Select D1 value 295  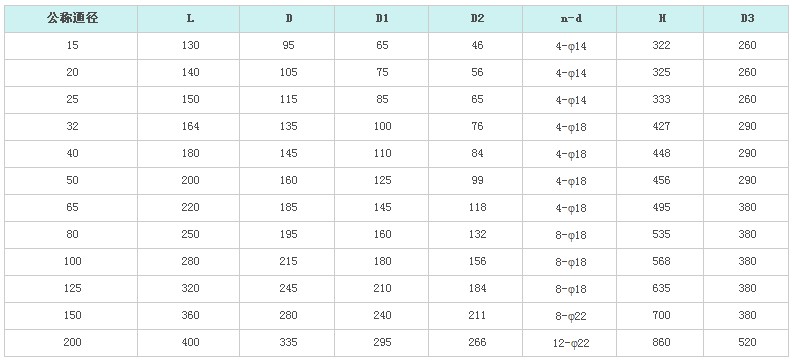(382, 342)
